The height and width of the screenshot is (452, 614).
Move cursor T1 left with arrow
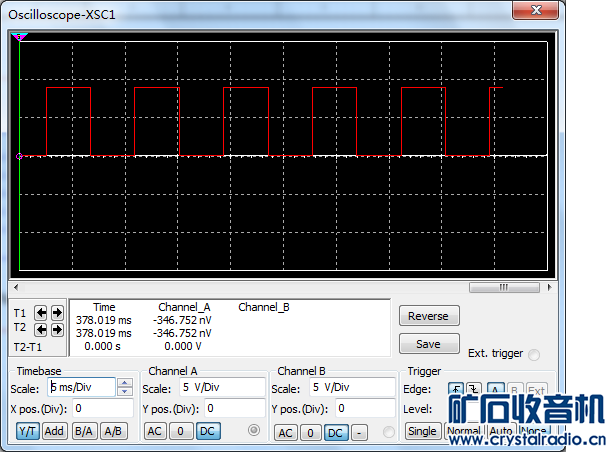(41, 313)
